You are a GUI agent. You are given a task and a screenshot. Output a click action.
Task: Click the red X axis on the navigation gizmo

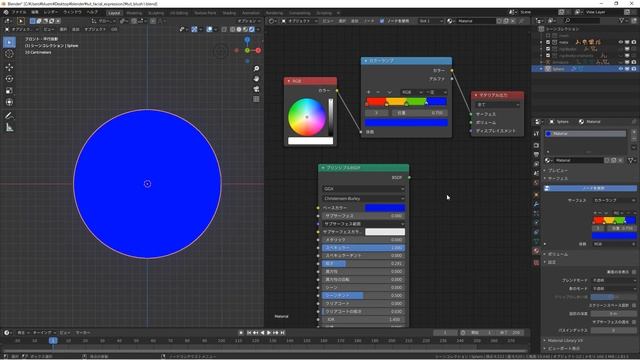point(258,50)
